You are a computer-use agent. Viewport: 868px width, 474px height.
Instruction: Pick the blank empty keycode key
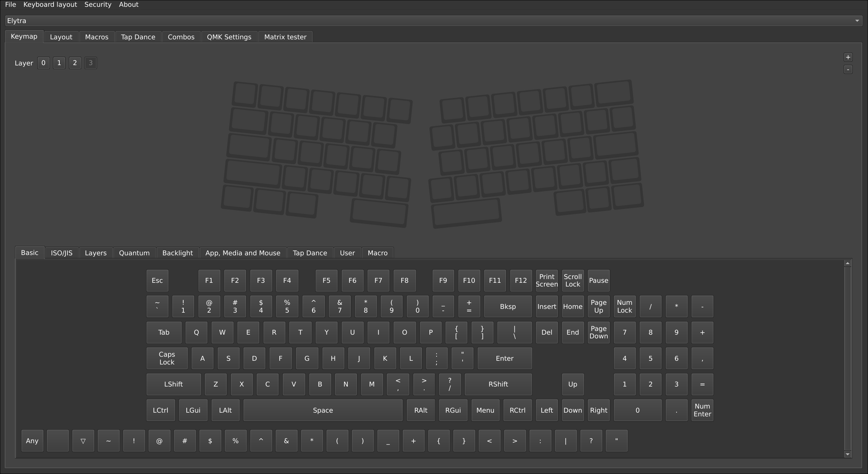(58, 440)
